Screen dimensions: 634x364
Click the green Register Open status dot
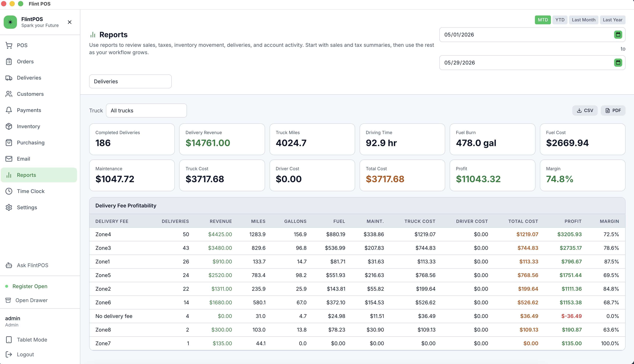point(7,286)
